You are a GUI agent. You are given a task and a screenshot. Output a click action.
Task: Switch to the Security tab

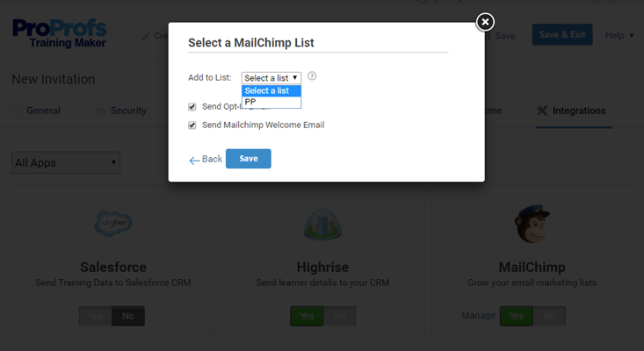128,111
